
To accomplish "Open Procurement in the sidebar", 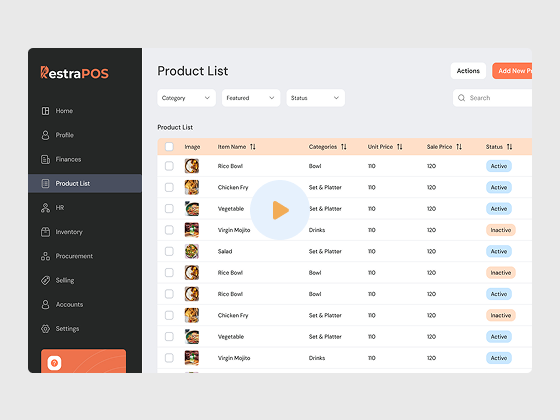I will click(85, 256).
